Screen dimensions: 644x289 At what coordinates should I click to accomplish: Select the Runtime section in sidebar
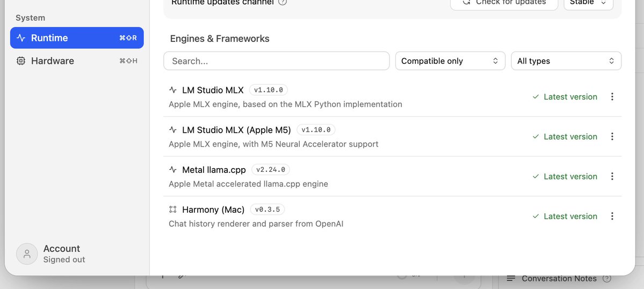coord(77,38)
